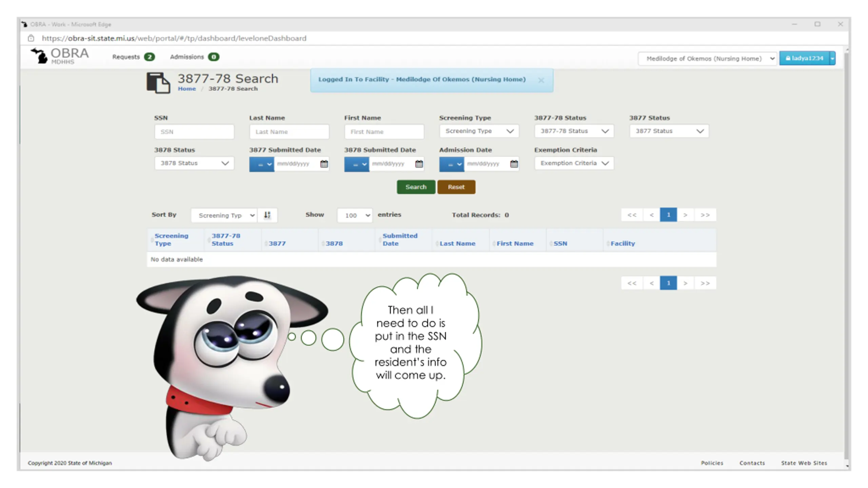Expand the Screening Type dropdown

coord(479,131)
